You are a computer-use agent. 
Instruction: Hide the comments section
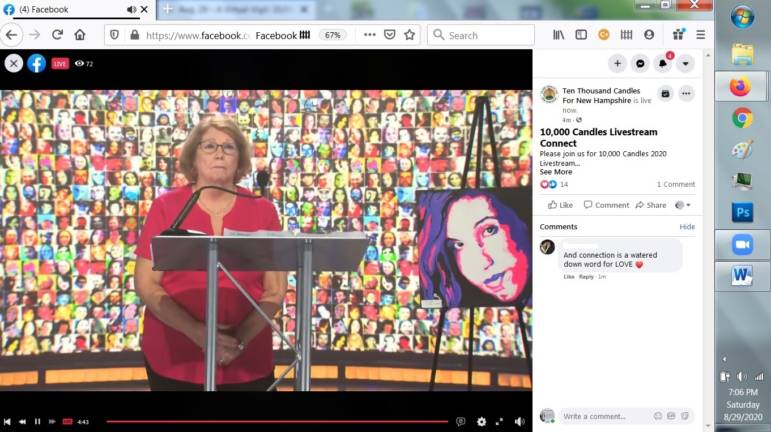coord(687,227)
